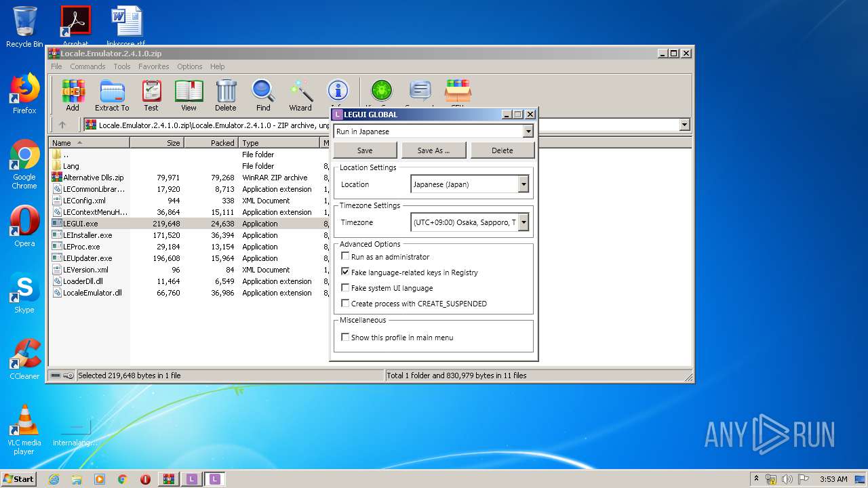
Task: Open the Acrobat desktop shortcut
Action: click(x=75, y=27)
